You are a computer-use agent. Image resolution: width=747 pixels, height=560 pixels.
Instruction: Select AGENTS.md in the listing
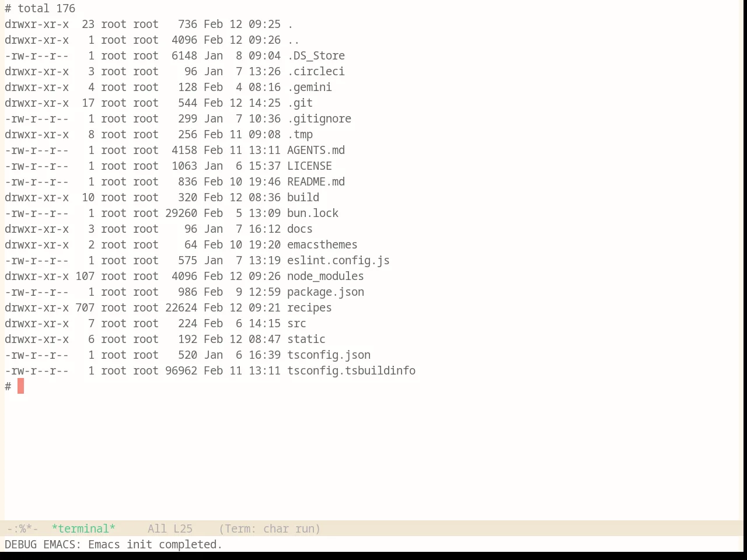click(x=316, y=150)
